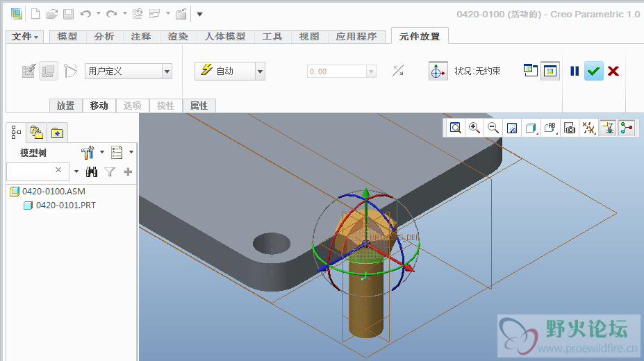Select the 元件放置 ribbon tab
Viewport: 644px width, 361px height.
coord(420,37)
